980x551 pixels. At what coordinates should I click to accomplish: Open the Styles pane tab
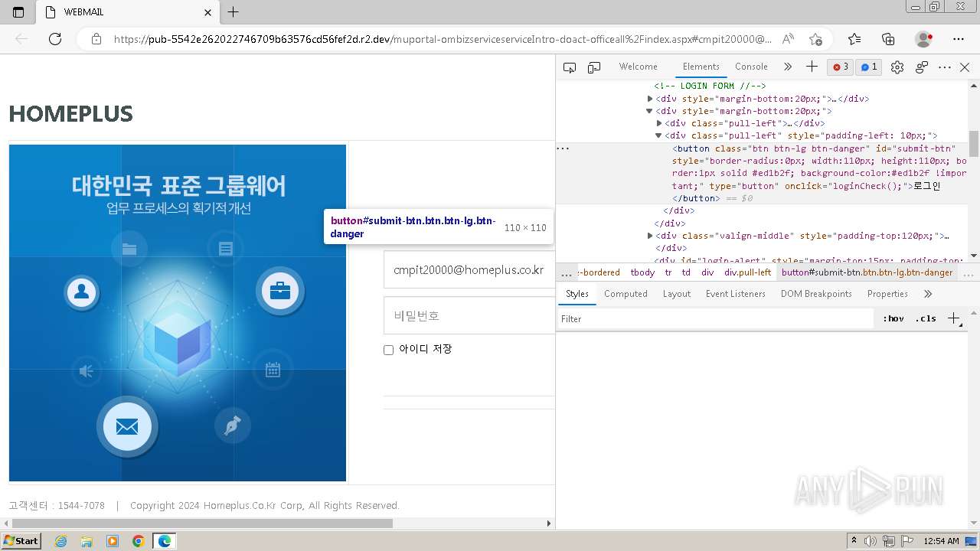(577, 294)
